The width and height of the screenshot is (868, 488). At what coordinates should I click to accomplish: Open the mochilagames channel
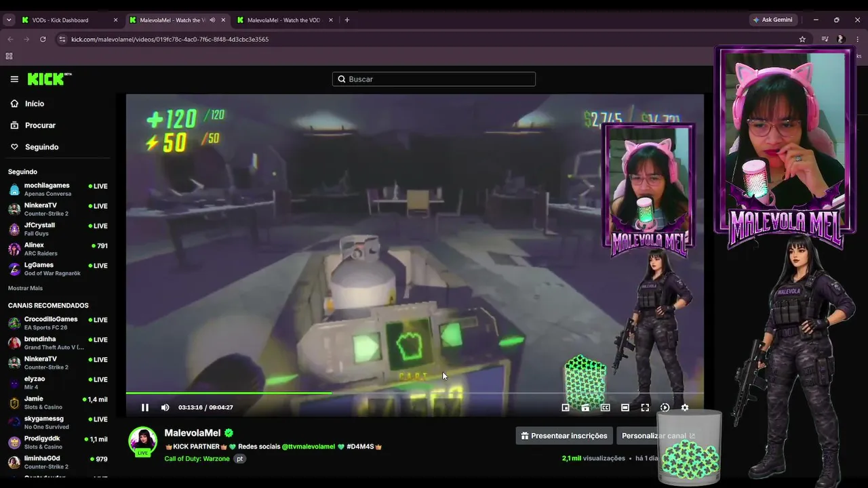(x=58, y=189)
